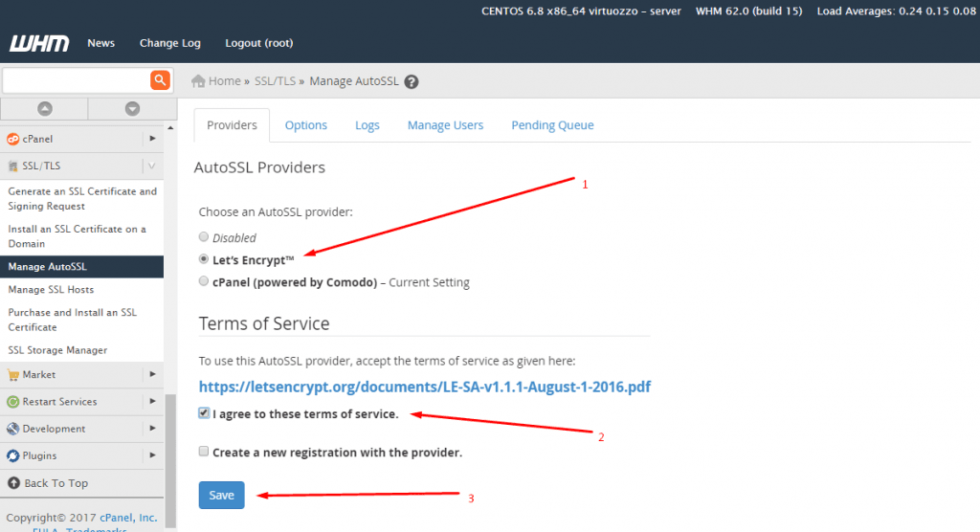
Task: Open the Manage AutoSSL help question icon
Action: point(412,82)
